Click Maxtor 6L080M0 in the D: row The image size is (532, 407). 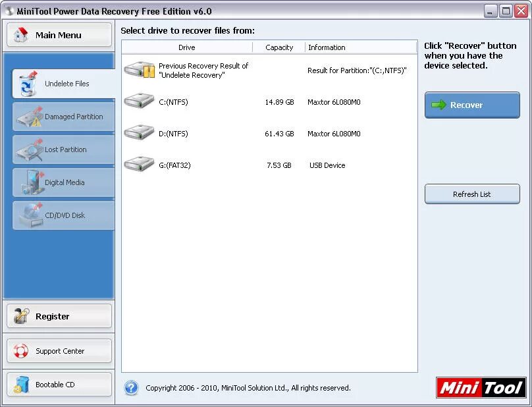coord(334,134)
